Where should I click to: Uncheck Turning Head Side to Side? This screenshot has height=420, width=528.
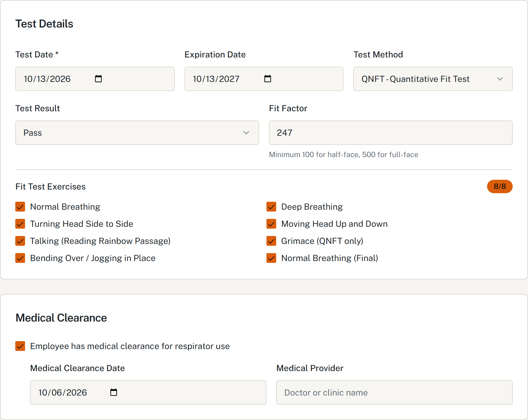click(20, 224)
